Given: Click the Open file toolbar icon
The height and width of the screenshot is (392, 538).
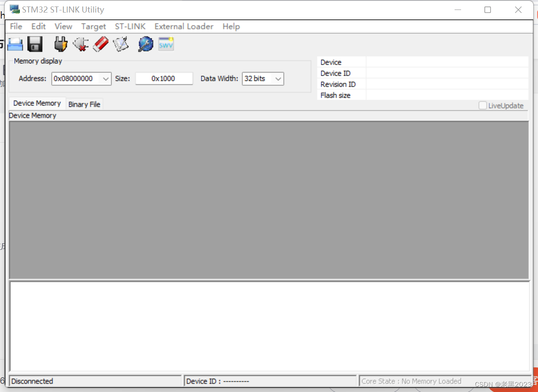Looking at the screenshot, I should pos(16,44).
